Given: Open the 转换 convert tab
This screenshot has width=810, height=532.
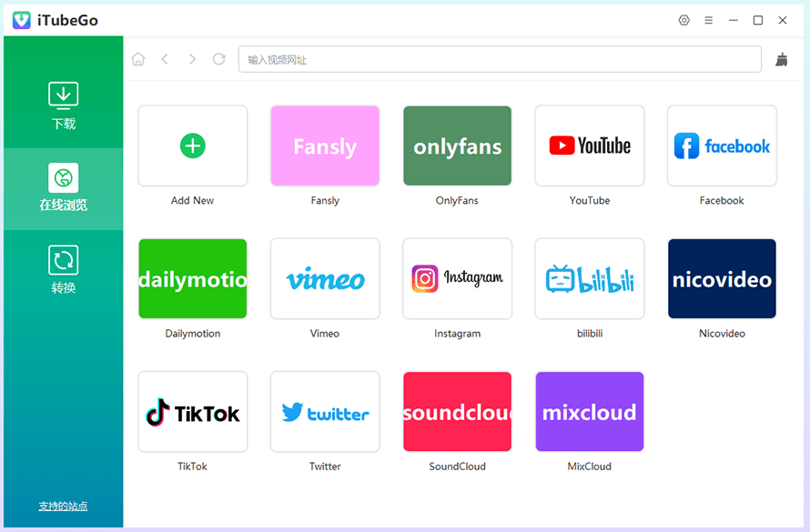Looking at the screenshot, I should [64, 270].
